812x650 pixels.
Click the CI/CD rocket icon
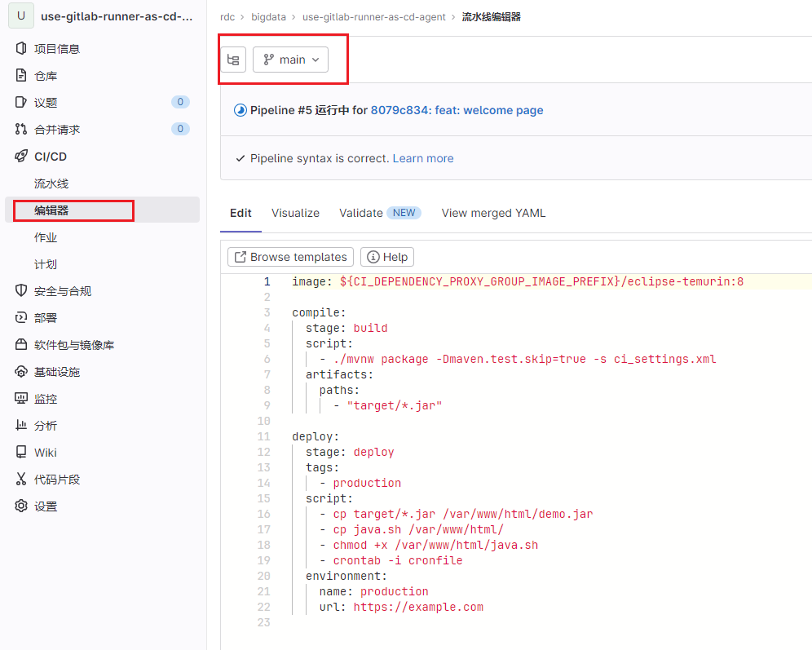(21, 157)
